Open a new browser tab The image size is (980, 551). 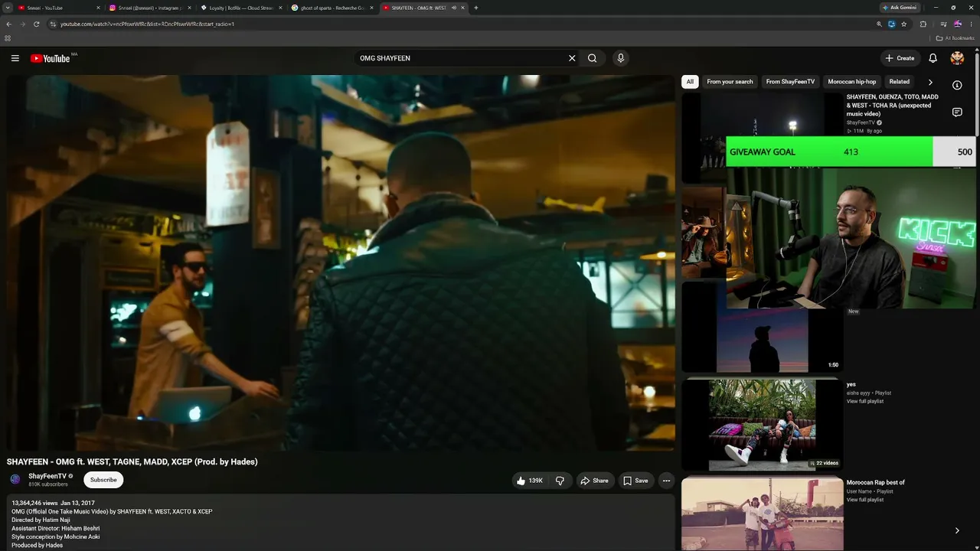475,8
